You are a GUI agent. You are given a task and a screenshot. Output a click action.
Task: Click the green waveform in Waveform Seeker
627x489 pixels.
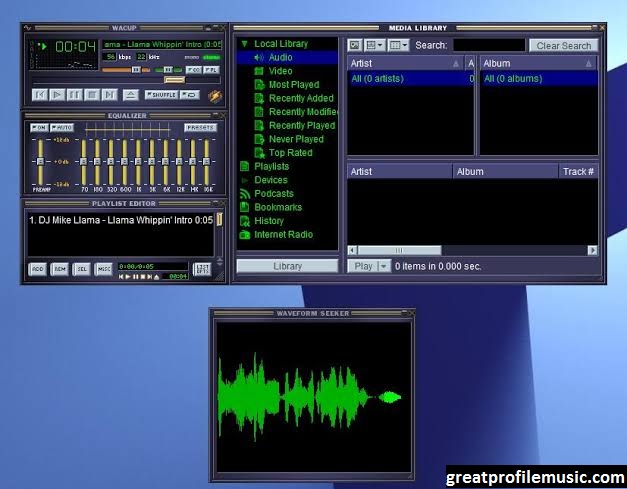click(309, 397)
